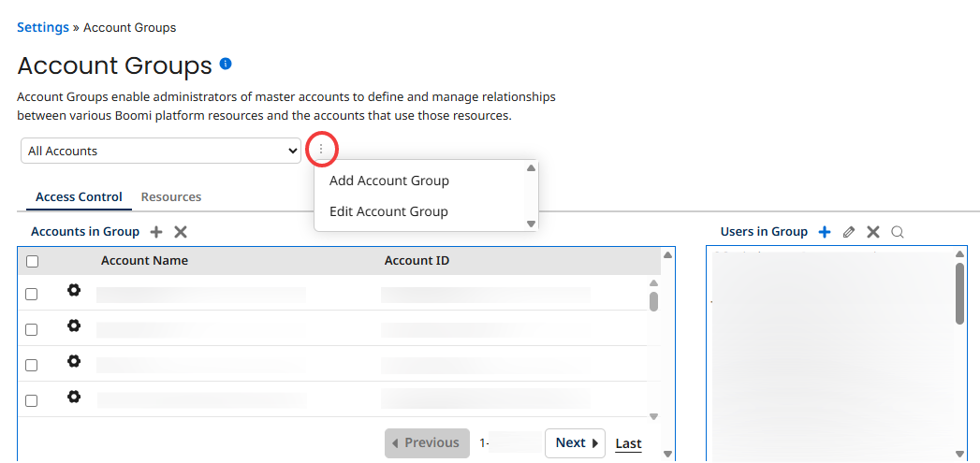
Task: Click the info icon beside Account Groups heading
Action: coord(226,64)
